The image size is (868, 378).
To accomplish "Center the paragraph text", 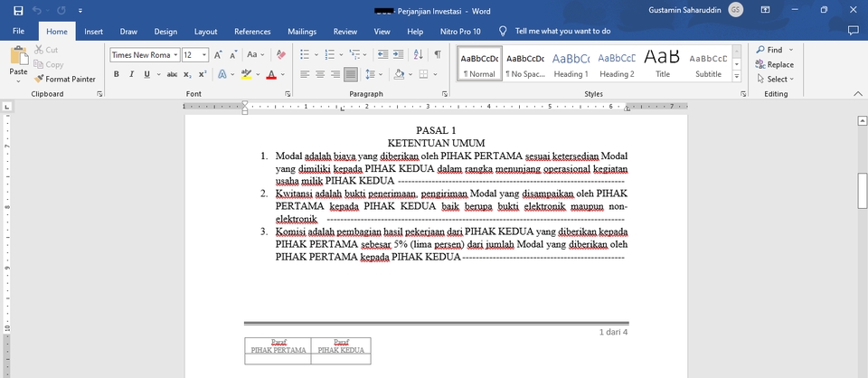I will [x=320, y=74].
